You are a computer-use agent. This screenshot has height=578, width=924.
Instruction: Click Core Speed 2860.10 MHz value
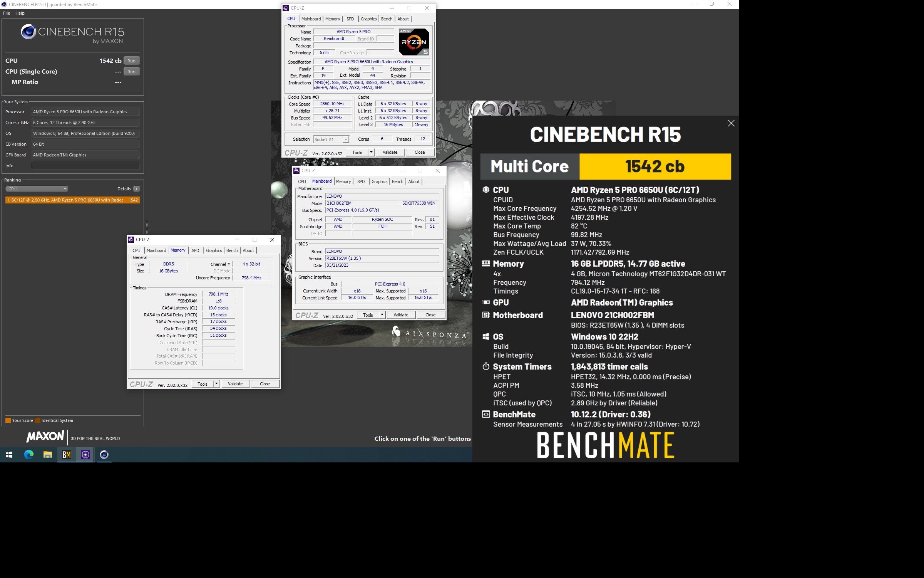[x=332, y=104]
